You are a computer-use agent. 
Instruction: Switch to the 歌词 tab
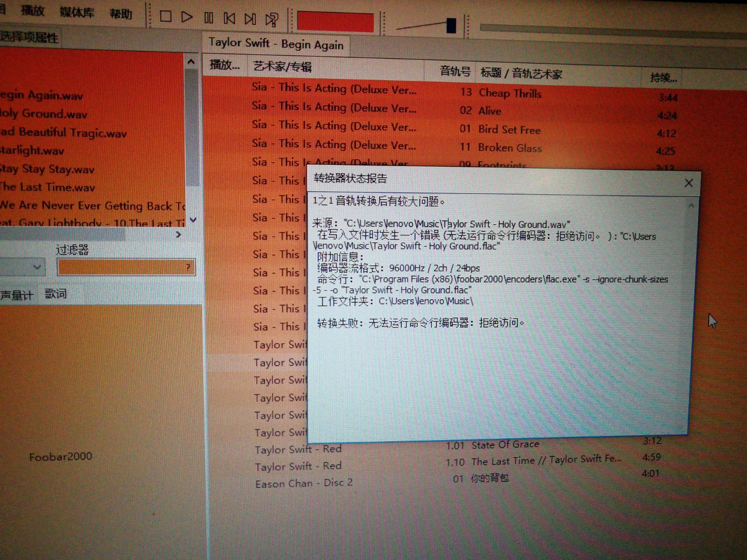tap(56, 294)
